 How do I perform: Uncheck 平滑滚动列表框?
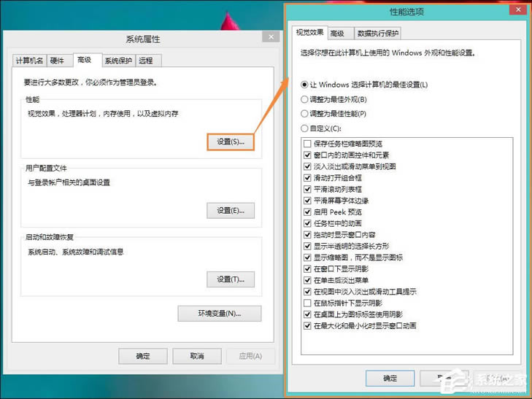tap(307, 189)
